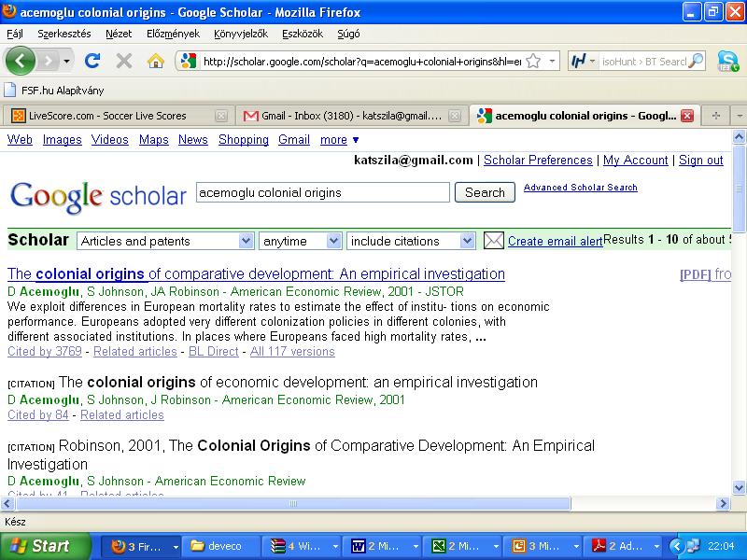Viewport: 747px width, 560px height.
Task: Open the 'Articles and patents' dropdown
Action: [165, 241]
